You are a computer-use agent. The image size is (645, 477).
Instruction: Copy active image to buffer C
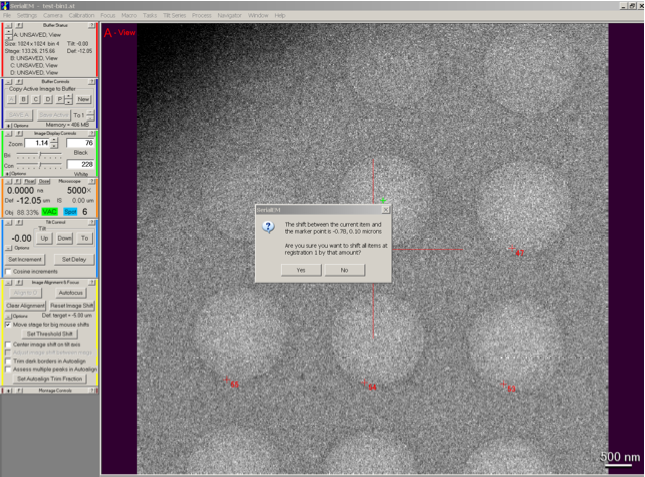click(35, 99)
